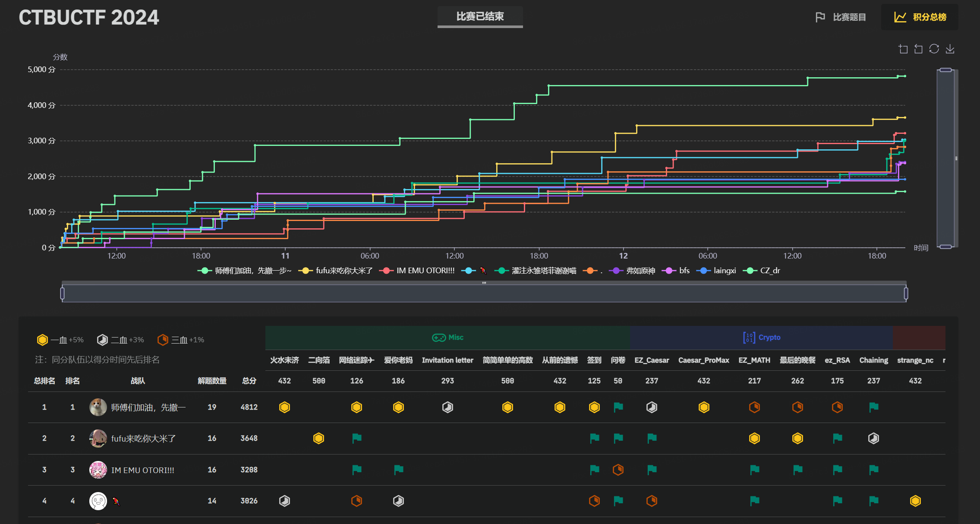Click rank 1 first-blood icon under Caesar_ProMax
The height and width of the screenshot is (524, 980).
pos(704,407)
